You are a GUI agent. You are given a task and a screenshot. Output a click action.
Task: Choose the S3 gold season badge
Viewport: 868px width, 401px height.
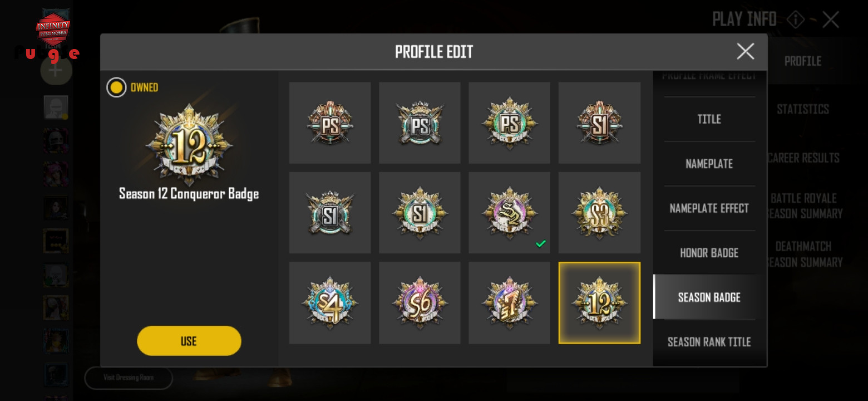coord(599,213)
